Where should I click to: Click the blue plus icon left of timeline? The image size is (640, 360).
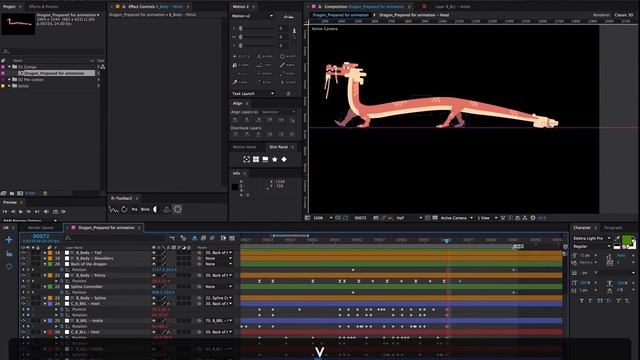point(9,240)
